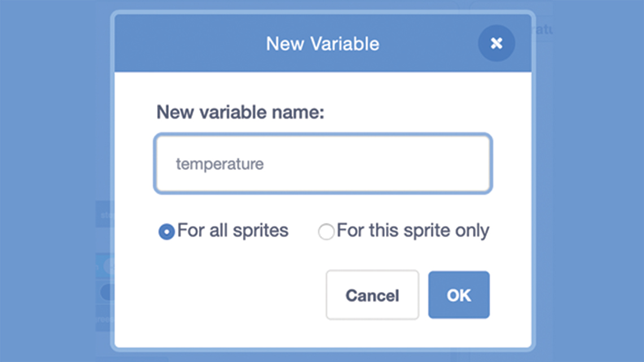
Task: Click the "For this sprite only" label text
Action: pyautogui.click(x=413, y=230)
